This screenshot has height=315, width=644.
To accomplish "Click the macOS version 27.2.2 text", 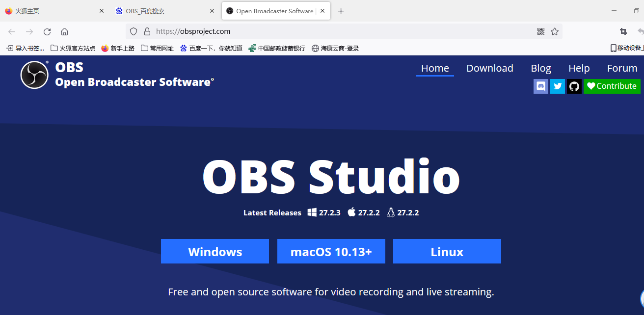I will (x=369, y=212).
